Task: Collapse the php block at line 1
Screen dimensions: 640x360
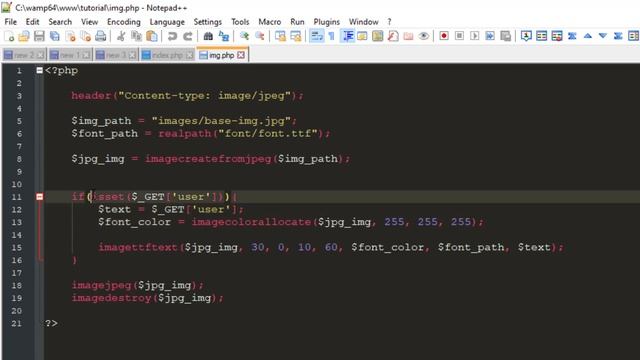Action: tap(40, 71)
